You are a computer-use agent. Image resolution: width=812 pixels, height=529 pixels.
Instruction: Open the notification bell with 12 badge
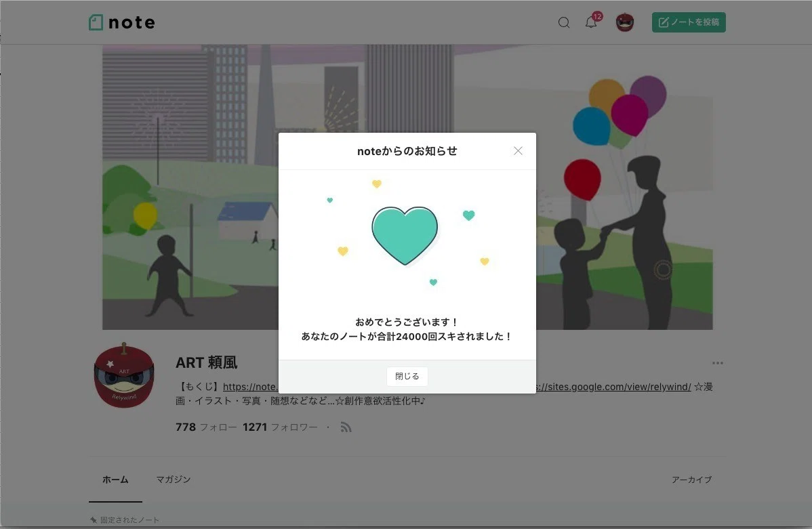(592, 21)
